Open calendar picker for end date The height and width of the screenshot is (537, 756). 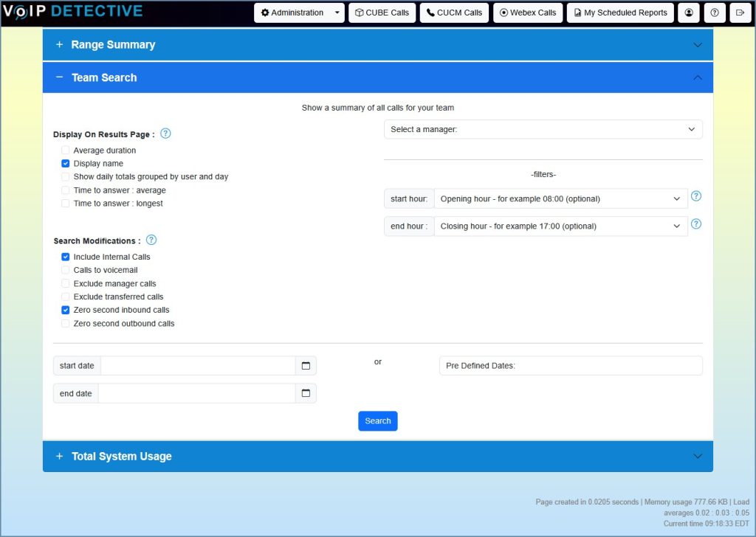[x=306, y=393]
